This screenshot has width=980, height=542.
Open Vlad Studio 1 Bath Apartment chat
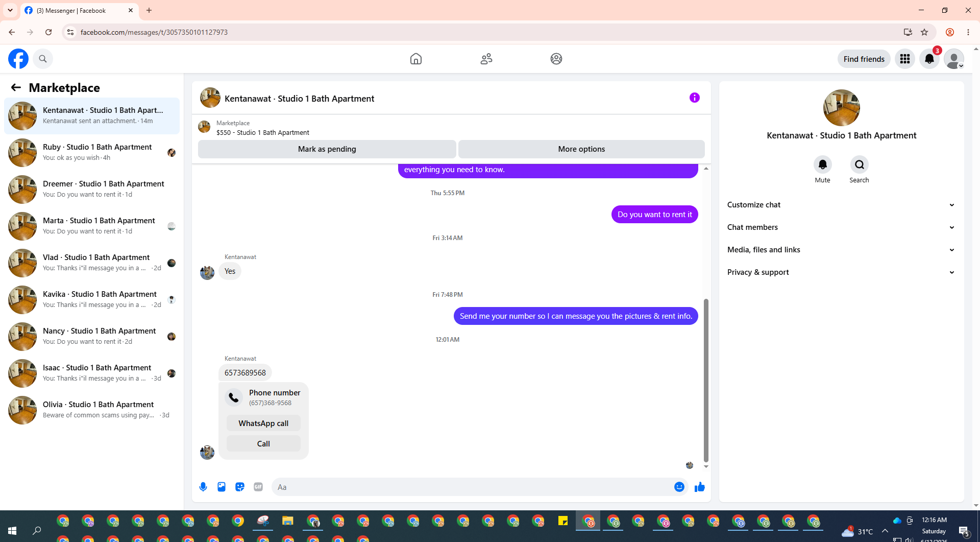pyautogui.click(x=92, y=263)
